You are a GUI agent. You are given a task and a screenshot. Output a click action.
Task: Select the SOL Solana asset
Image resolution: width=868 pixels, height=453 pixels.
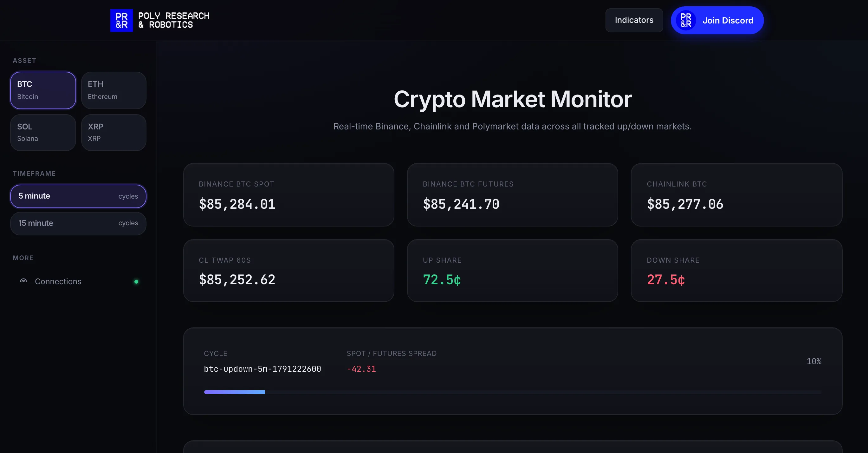[43, 133]
